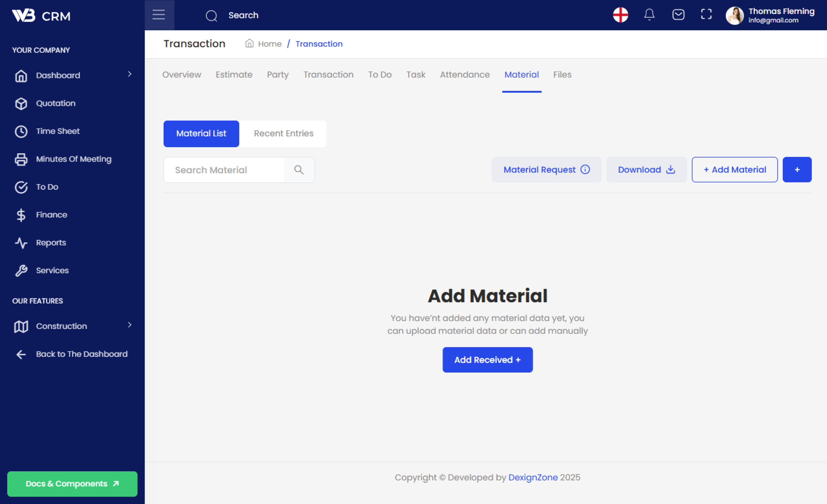Select the Material List tab
This screenshot has height=504, width=827.
point(201,134)
